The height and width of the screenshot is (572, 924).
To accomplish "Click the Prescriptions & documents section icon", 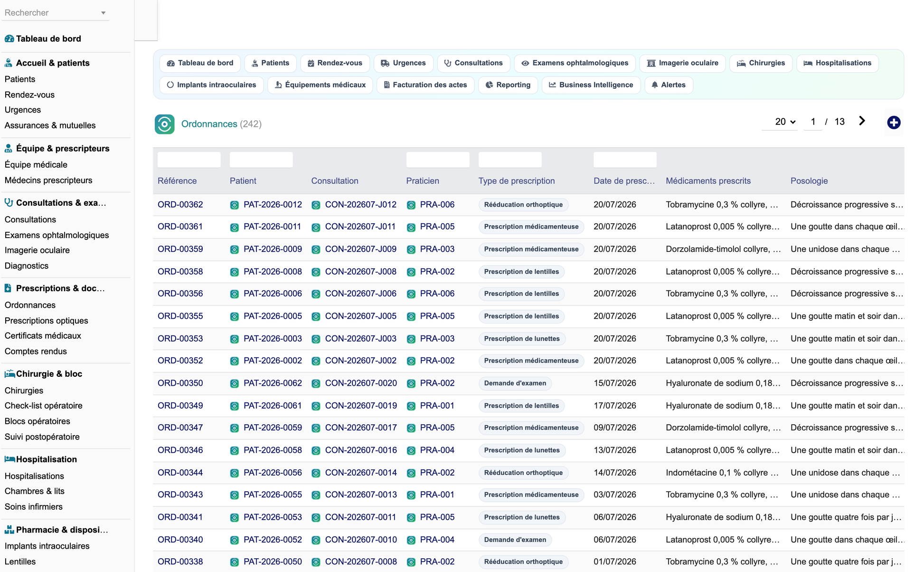I will pos(8,288).
